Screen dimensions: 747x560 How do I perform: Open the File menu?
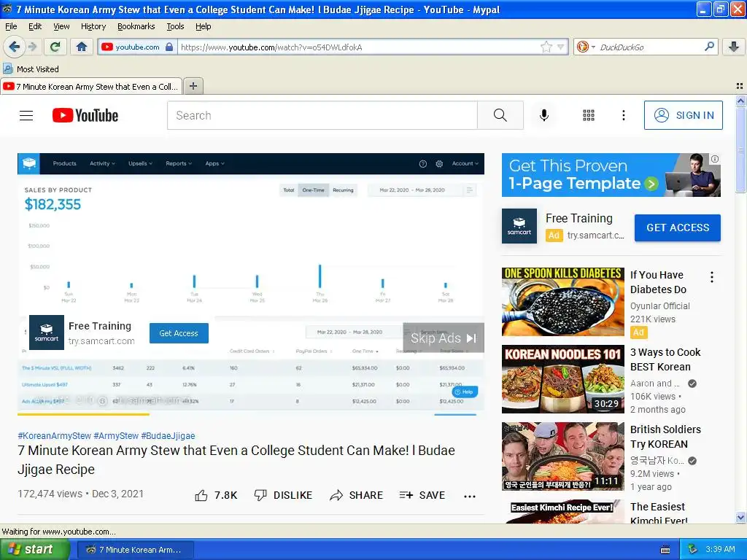[11, 26]
